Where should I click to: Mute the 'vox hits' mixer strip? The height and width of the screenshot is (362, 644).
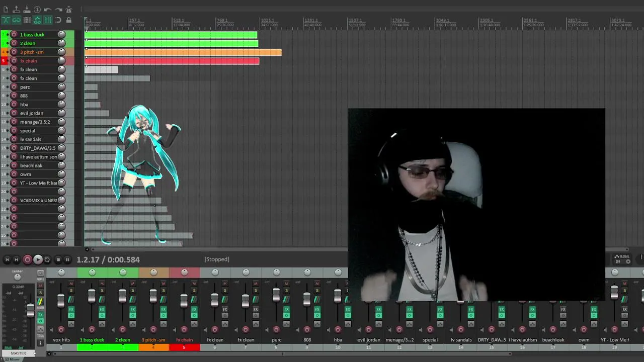71,283
